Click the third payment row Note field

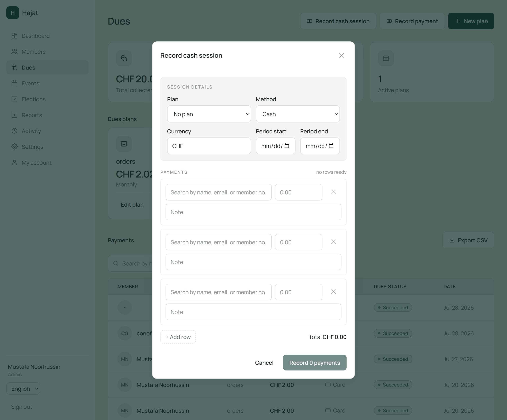253,312
